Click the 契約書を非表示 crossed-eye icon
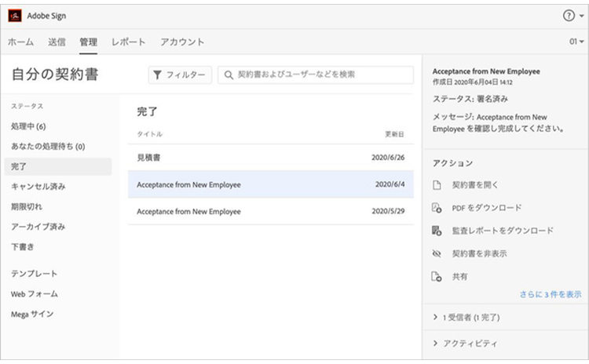 click(x=437, y=253)
